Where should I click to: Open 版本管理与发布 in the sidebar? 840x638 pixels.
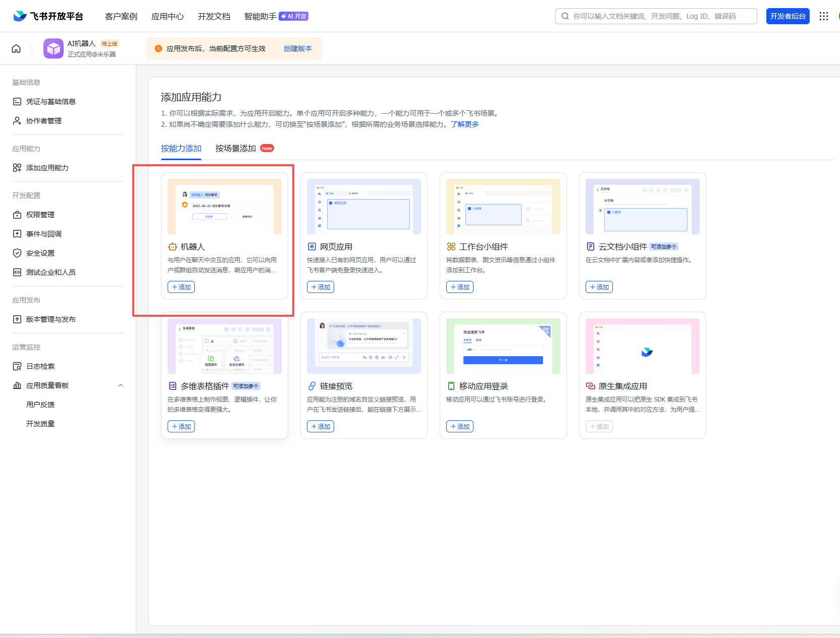pyautogui.click(x=51, y=319)
